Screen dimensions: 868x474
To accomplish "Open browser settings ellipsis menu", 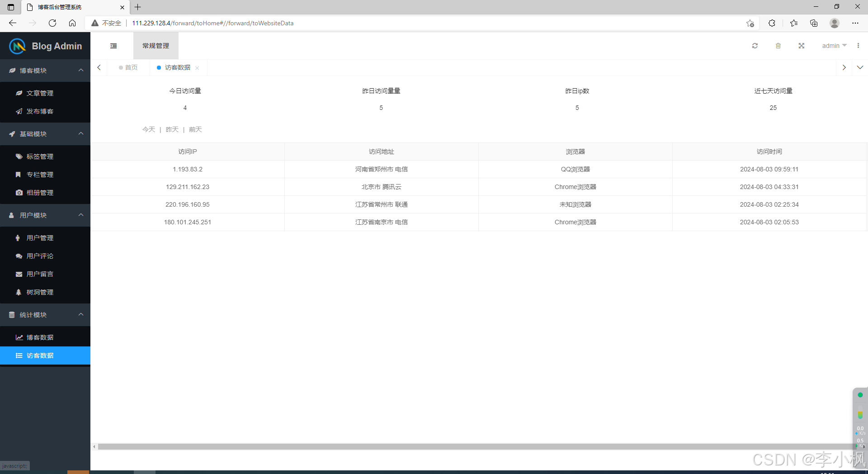I will coord(855,23).
